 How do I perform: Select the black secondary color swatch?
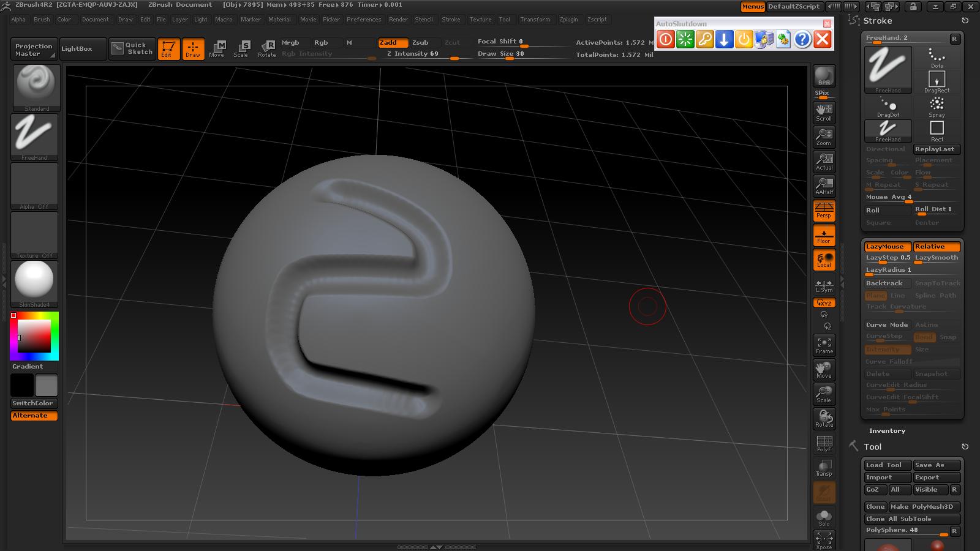click(21, 386)
